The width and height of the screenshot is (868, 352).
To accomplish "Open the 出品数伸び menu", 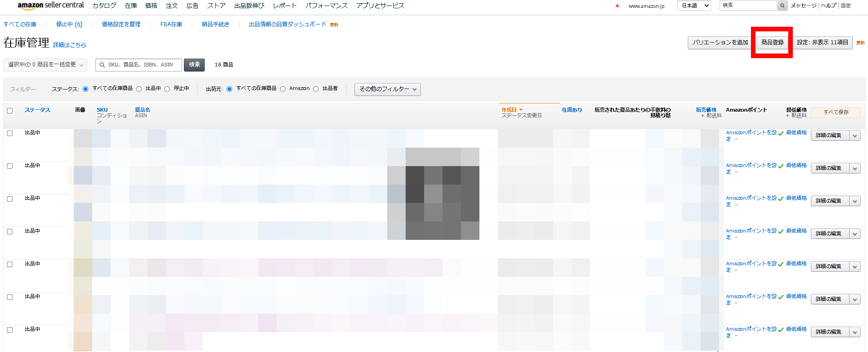I will coord(249,6).
